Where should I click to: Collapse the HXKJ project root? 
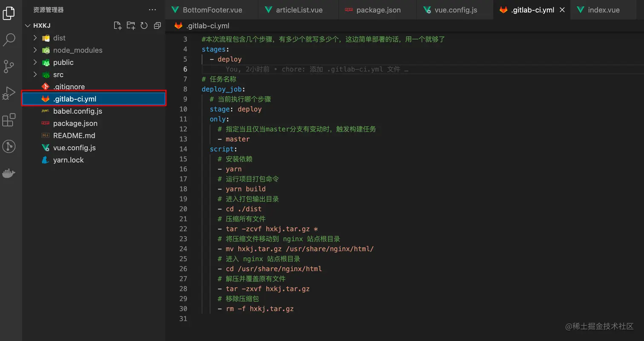point(28,26)
